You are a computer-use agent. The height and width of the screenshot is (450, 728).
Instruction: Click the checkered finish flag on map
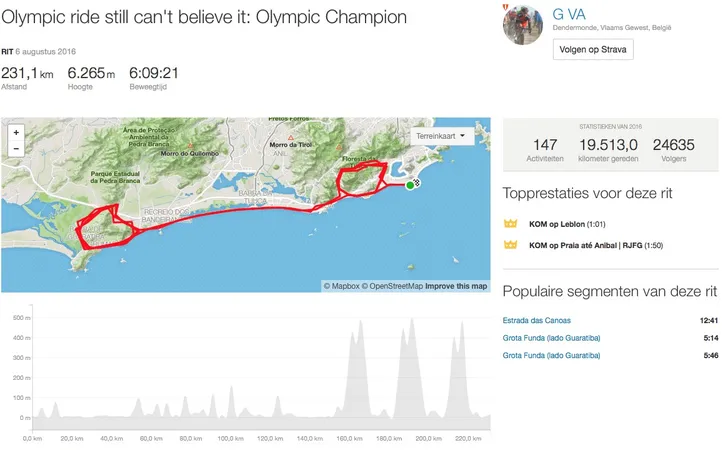pos(417,182)
